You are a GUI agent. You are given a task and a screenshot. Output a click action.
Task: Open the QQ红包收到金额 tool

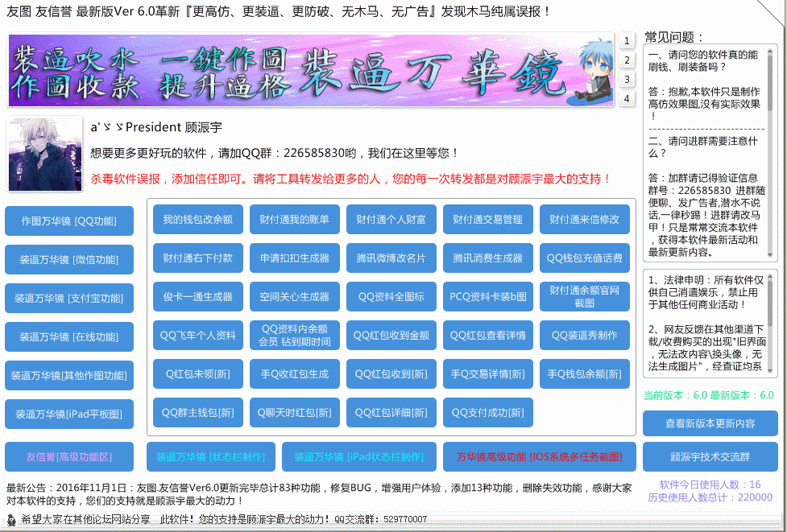click(391, 335)
